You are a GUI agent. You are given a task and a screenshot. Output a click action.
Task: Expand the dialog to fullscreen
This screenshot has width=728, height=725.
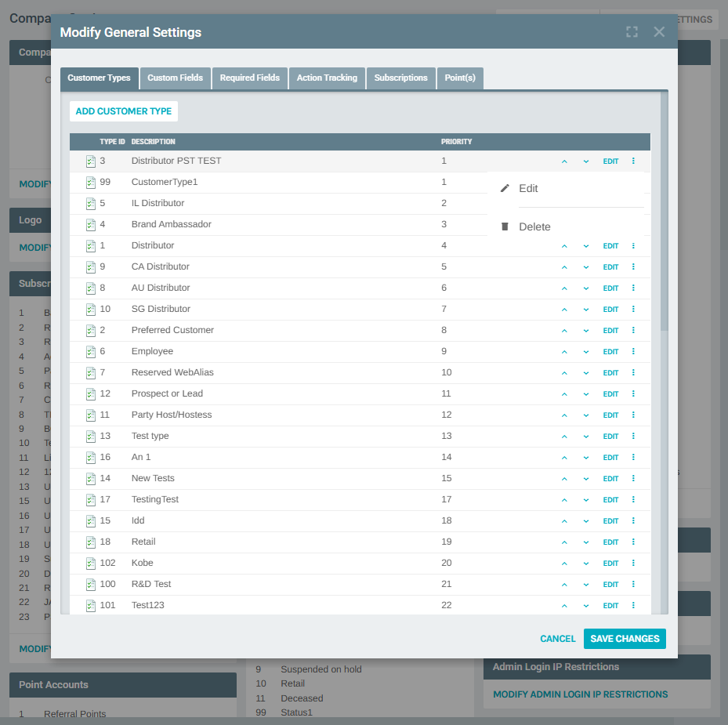pos(632,32)
